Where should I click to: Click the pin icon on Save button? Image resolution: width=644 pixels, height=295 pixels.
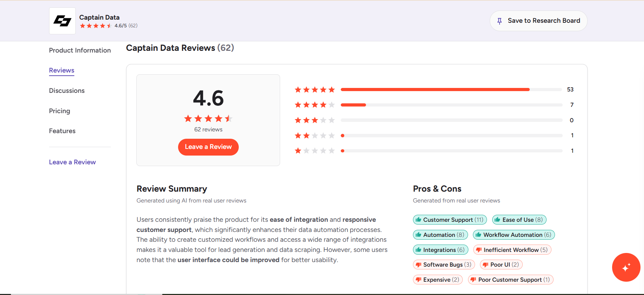(500, 21)
